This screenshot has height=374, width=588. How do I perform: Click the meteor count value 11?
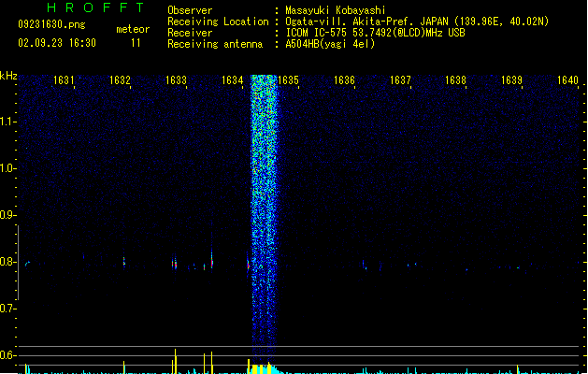[136, 43]
